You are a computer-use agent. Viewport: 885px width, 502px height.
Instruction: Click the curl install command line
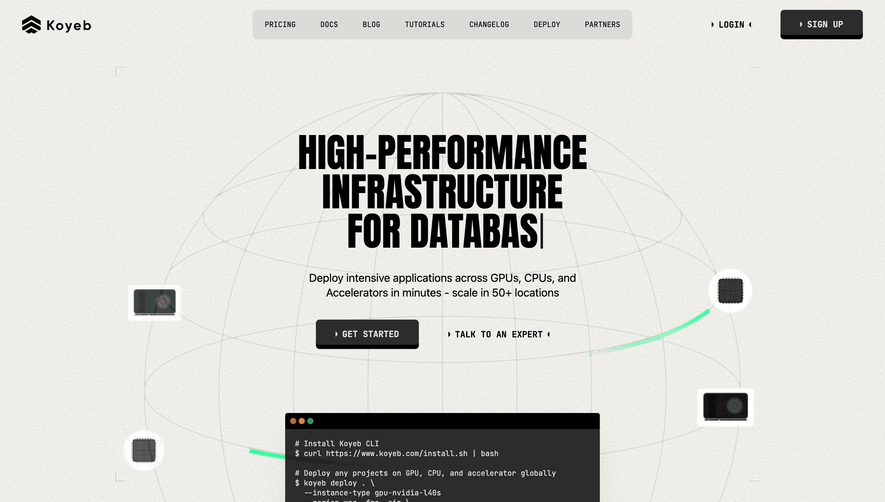pos(396,453)
